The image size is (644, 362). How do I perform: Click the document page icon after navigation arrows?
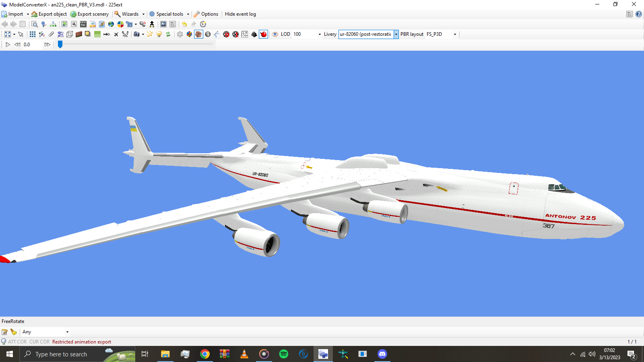coord(23,24)
